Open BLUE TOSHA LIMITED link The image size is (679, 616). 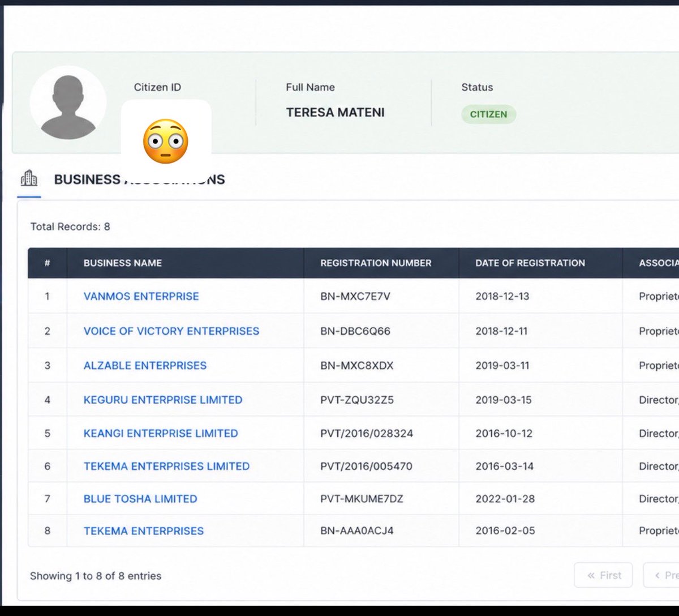[x=140, y=499]
